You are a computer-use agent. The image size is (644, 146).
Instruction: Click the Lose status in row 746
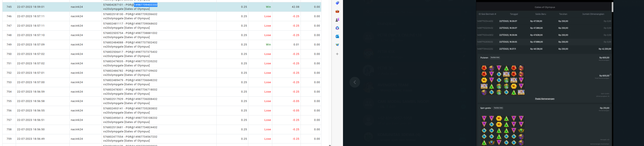click(267, 16)
